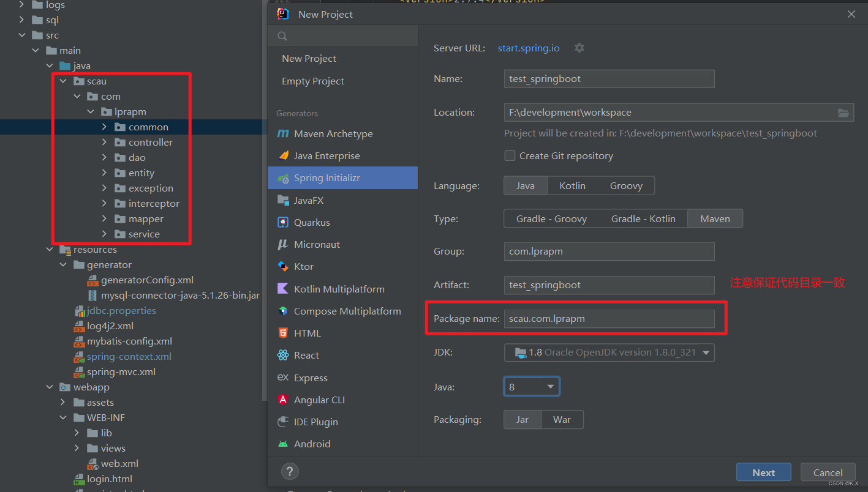868x492 pixels.
Task: Click the generatorConfig.xml file icon
Action: 92,280
